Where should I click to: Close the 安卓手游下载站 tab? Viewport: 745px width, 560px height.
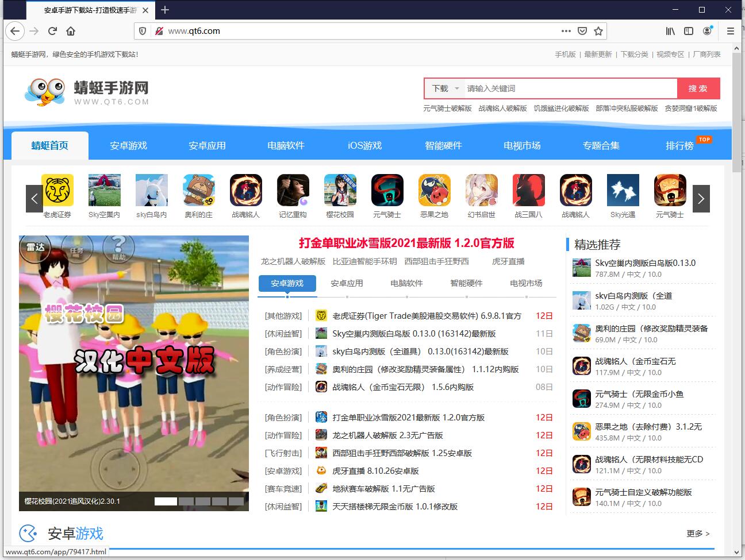point(145,10)
